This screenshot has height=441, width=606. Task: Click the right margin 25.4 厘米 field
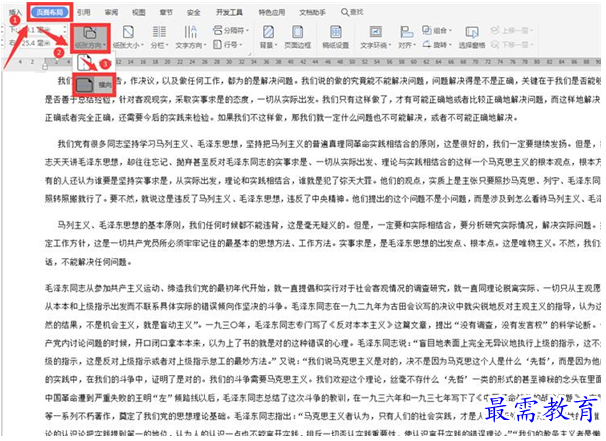pyautogui.click(x=41, y=43)
